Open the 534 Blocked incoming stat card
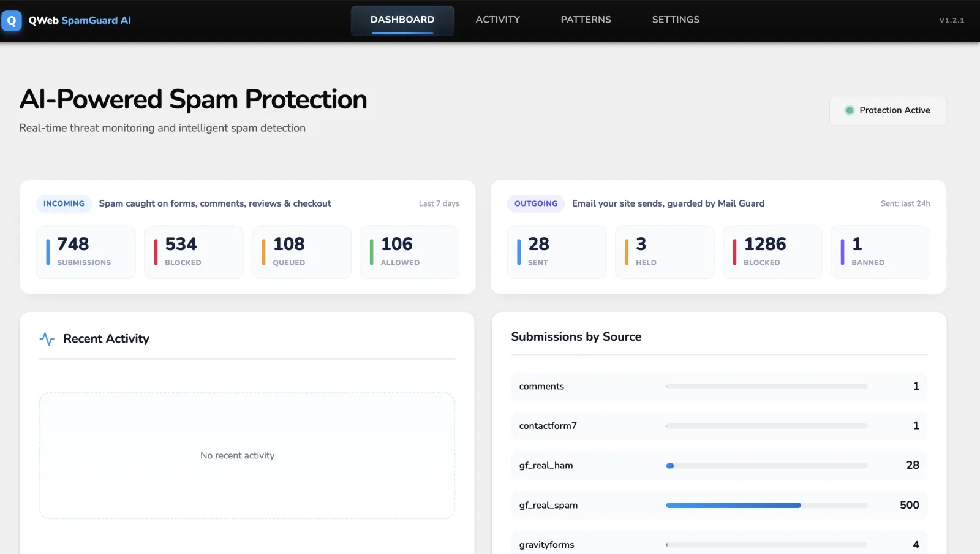Screen dimensions: 980x554 click(194, 252)
